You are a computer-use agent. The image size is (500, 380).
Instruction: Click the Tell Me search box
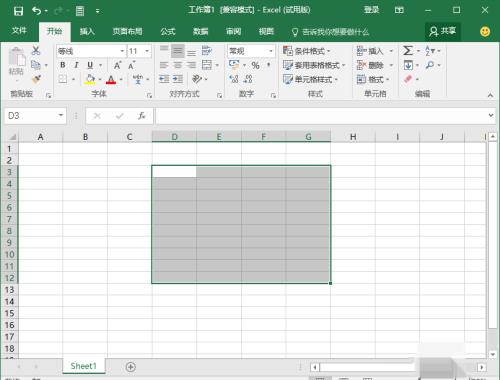click(x=330, y=32)
